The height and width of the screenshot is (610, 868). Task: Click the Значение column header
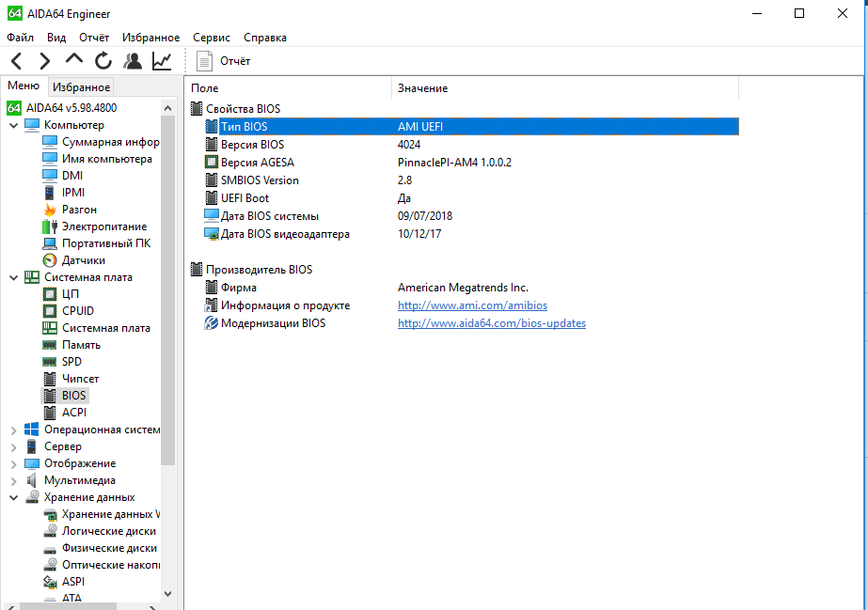pyautogui.click(x=565, y=88)
